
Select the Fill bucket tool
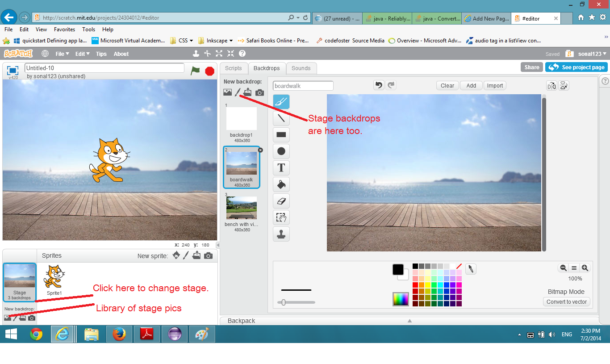coord(281,184)
